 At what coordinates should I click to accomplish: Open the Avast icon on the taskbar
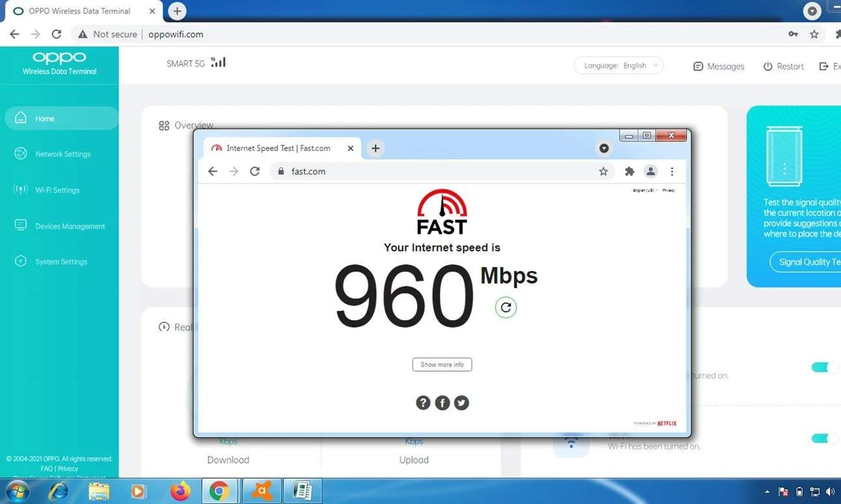click(x=261, y=491)
